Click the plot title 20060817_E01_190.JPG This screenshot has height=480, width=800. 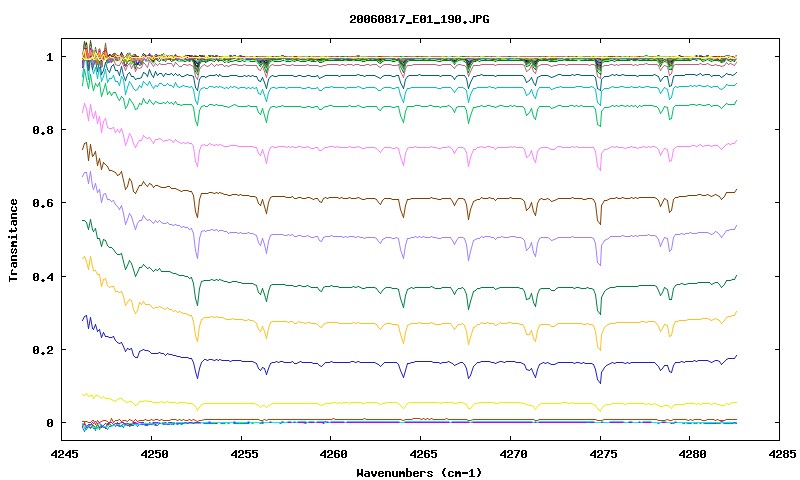pyautogui.click(x=419, y=19)
